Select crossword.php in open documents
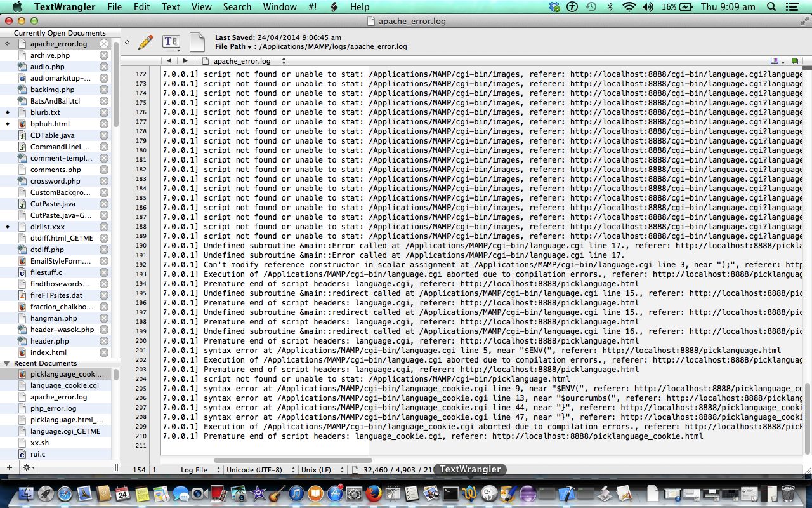Viewport: 812px width, 508px height. (x=55, y=181)
